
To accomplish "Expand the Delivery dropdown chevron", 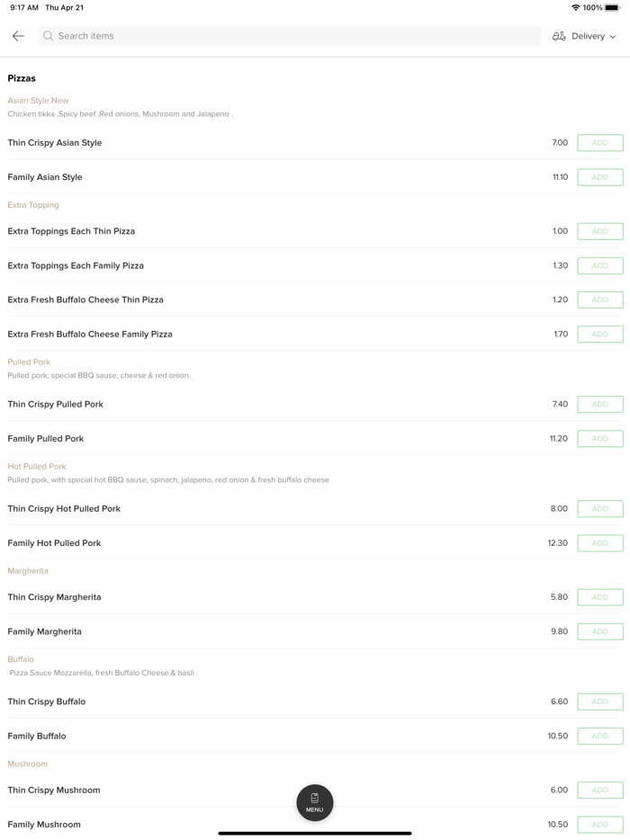I will (x=613, y=37).
